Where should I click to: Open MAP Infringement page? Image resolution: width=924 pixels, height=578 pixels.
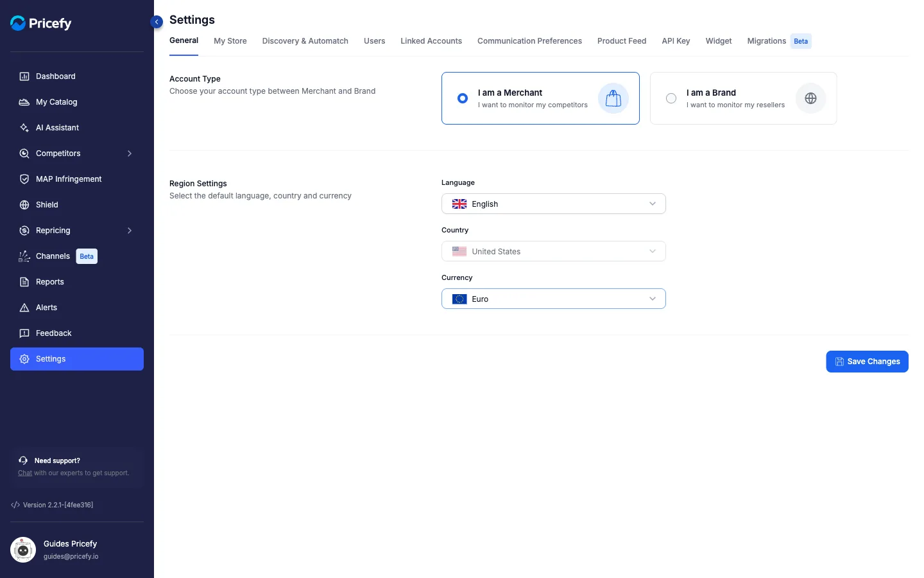[x=77, y=179]
